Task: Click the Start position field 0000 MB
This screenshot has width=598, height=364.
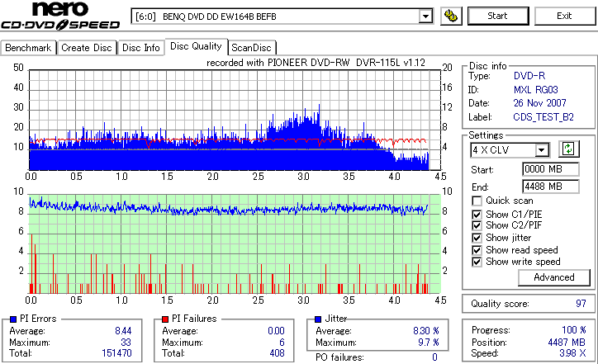Action: pyautogui.click(x=550, y=169)
